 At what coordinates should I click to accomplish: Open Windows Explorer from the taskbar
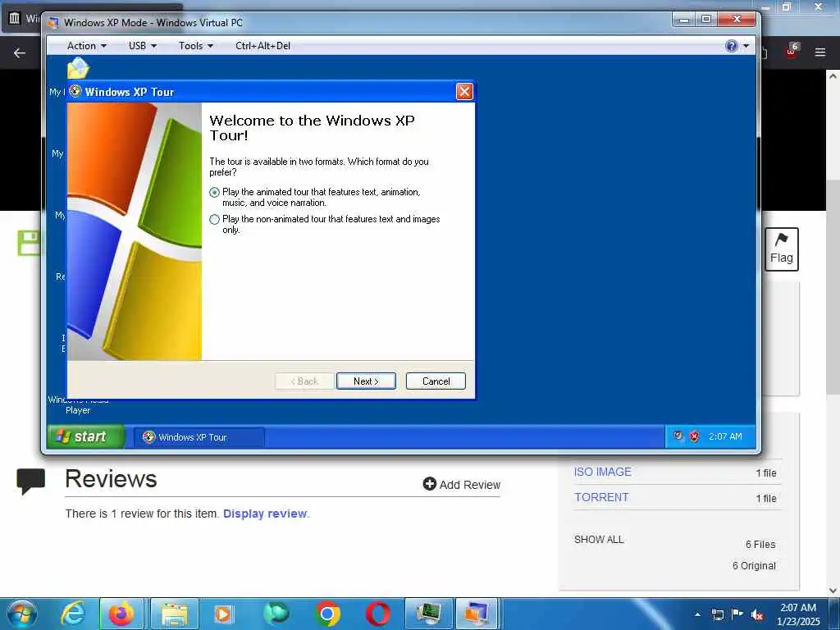(175, 614)
